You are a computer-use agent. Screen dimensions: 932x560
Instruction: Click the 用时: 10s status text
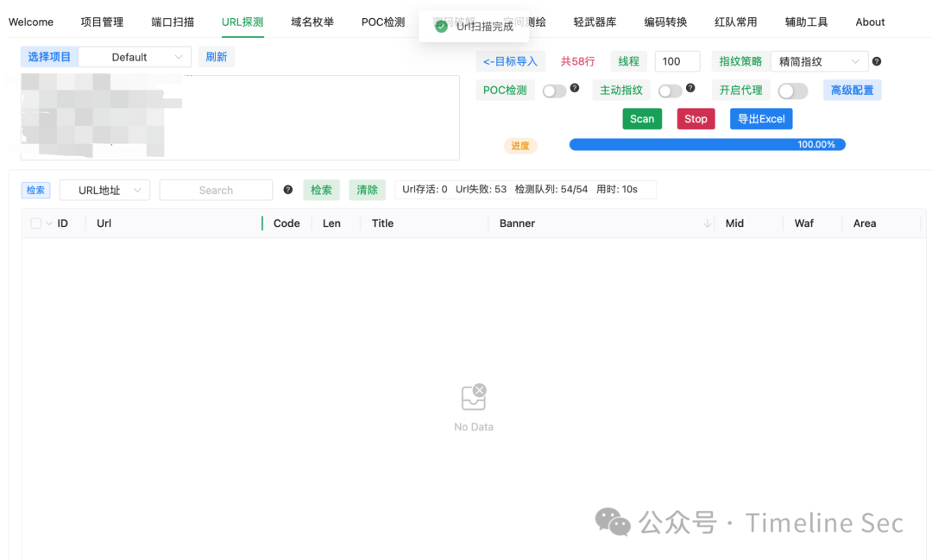tap(616, 189)
